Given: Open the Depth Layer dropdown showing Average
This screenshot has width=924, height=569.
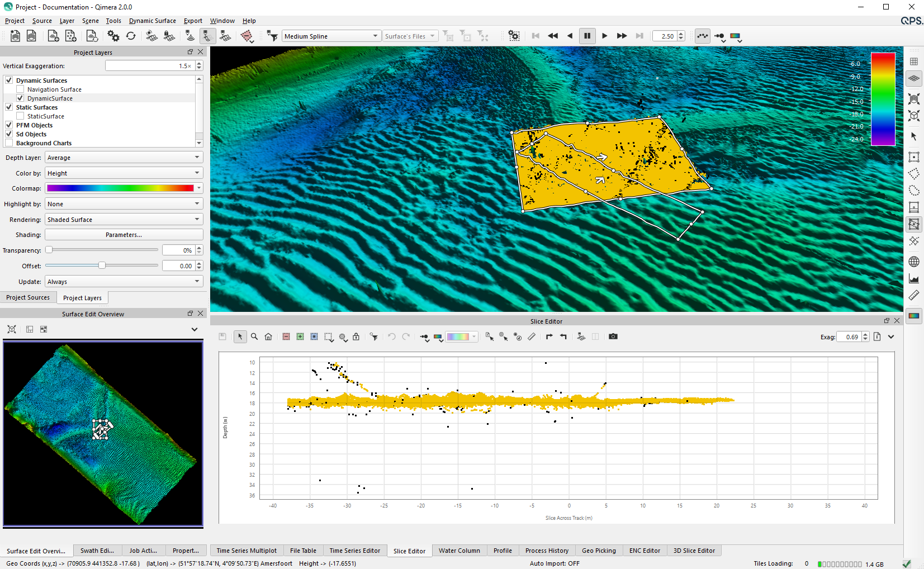Looking at the screenshot, I should (x=124, y=158).
